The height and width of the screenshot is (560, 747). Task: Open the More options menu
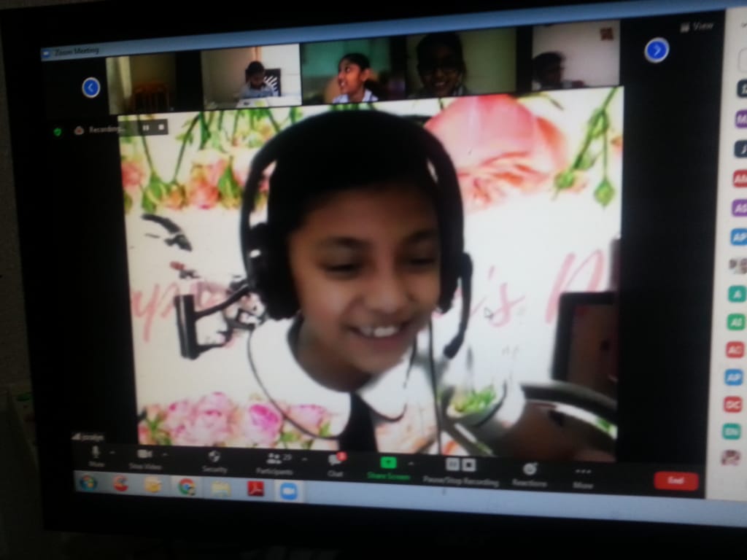(583, 478)
